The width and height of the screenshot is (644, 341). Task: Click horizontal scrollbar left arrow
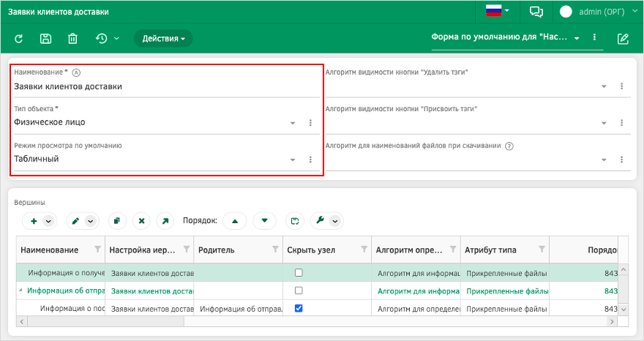pos(22,322)
